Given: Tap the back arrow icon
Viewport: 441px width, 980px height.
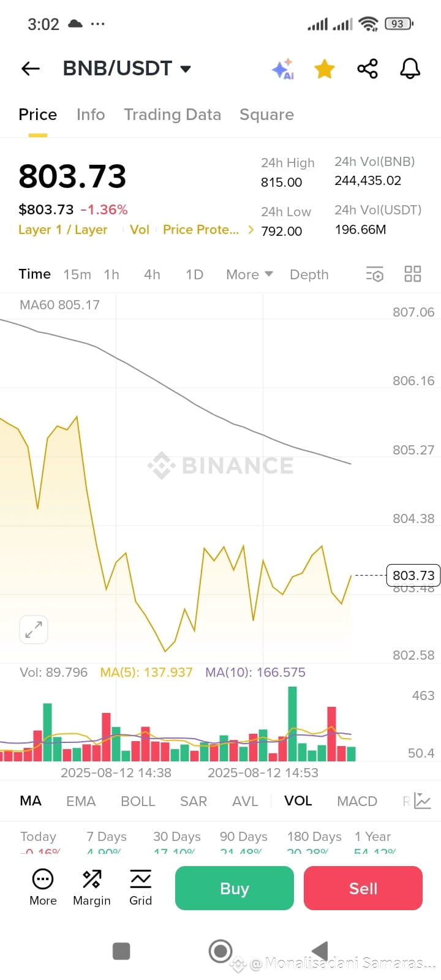Looking at the screenshot, I should 30,69.
